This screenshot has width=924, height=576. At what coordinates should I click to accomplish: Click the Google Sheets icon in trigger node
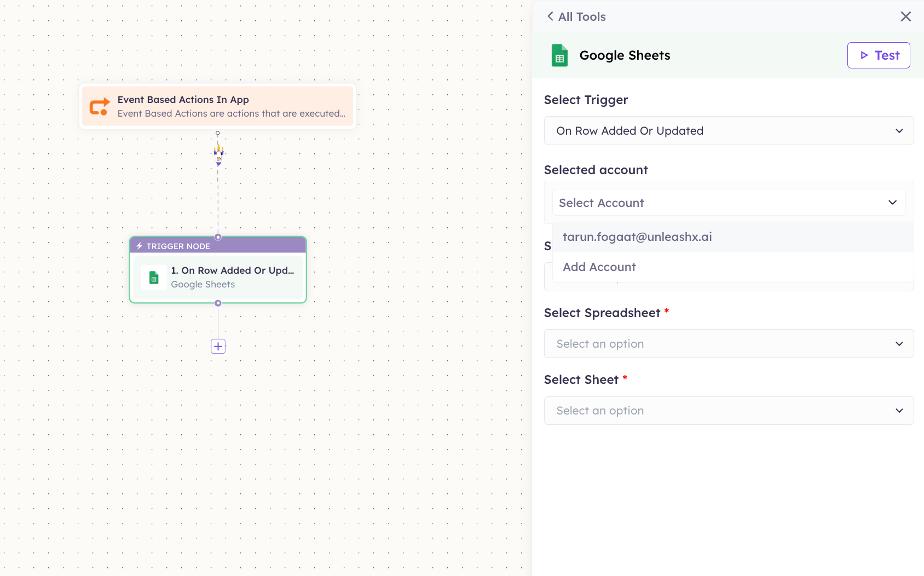(154, 278)
